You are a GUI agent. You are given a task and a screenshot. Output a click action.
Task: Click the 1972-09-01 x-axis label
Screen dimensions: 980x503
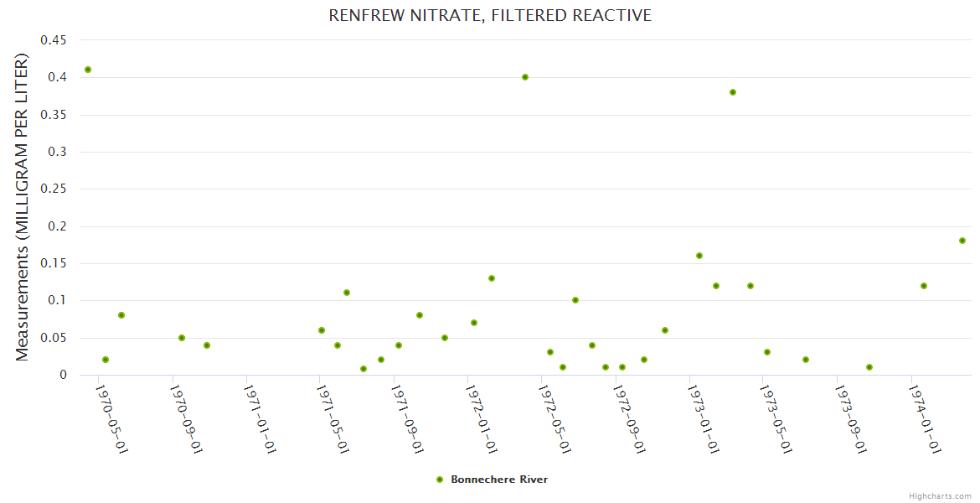[x=630, y=418]
